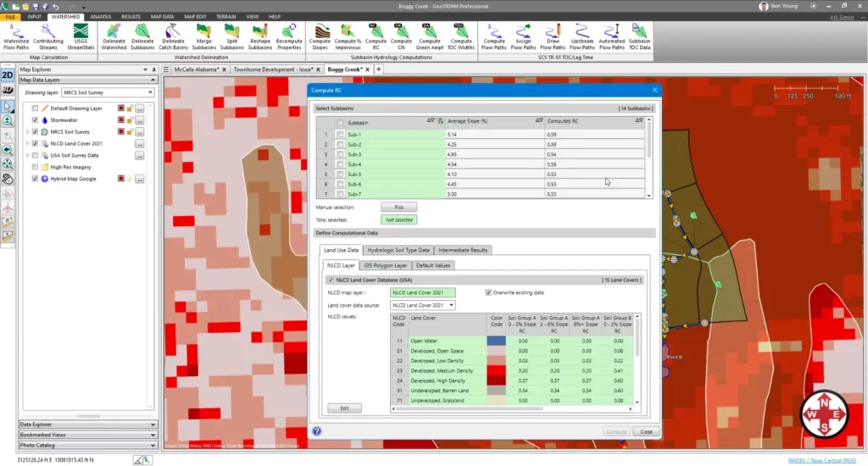Click the Delineate Subbasins icon
The image size is (868, 466).
[x=142, y=37]
